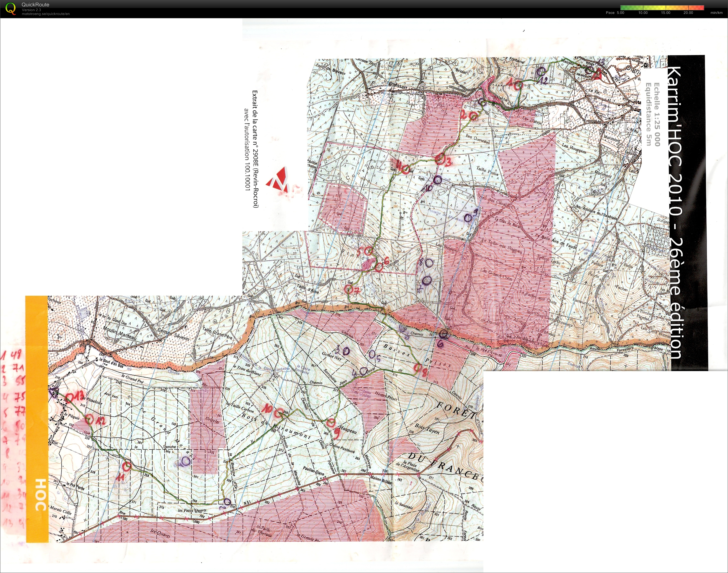This screenshot has width=728, height=573.
Task: Click the Grosse Nay label
Action: [x=332, y=356]
